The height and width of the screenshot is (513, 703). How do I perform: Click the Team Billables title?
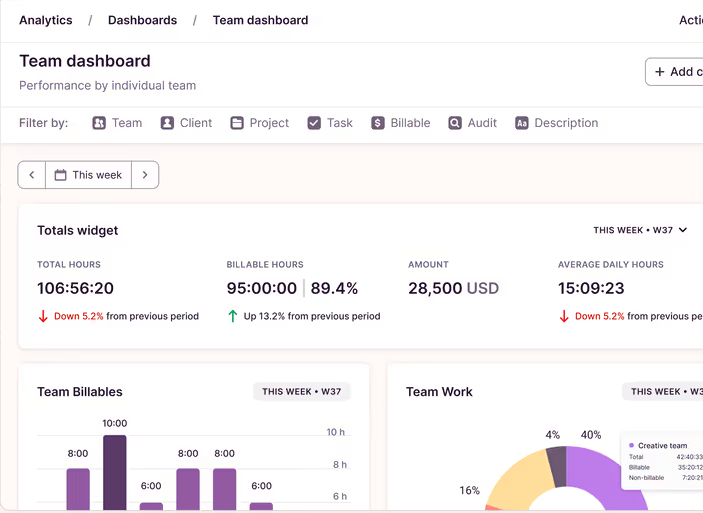(x=80, y=391)
